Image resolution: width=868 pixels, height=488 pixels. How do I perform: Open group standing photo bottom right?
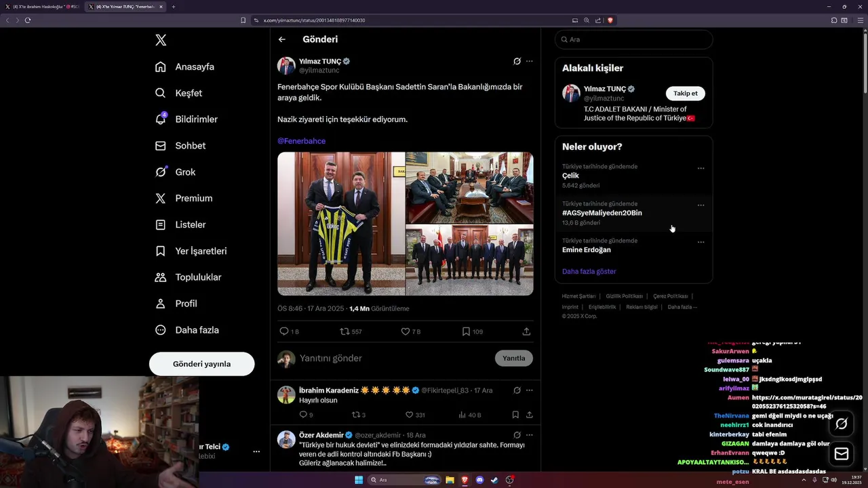469,260
